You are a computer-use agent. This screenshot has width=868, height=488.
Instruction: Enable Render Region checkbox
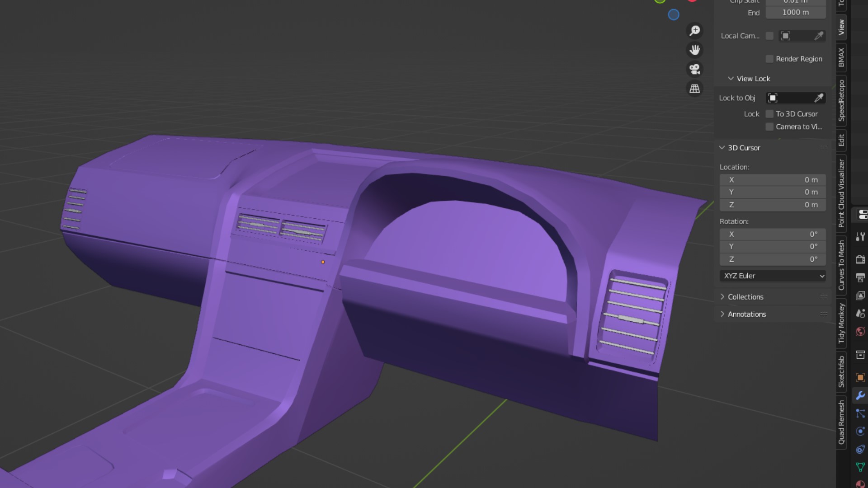pos(769,59)
